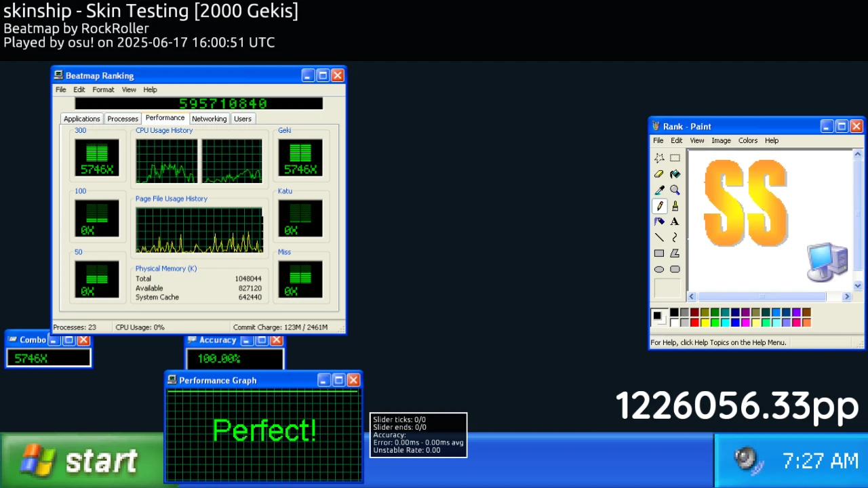The width and height of the screenshot is (868, 488).
Task: Open the Processes tab
Action: coord(123,119)
